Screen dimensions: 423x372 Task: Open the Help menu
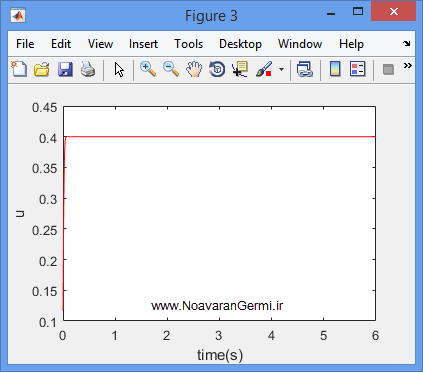pyautogui.click(x=351, y=44)
